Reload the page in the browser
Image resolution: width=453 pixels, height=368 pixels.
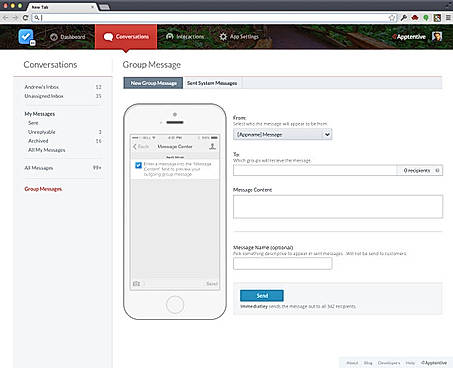pos(25,18)
